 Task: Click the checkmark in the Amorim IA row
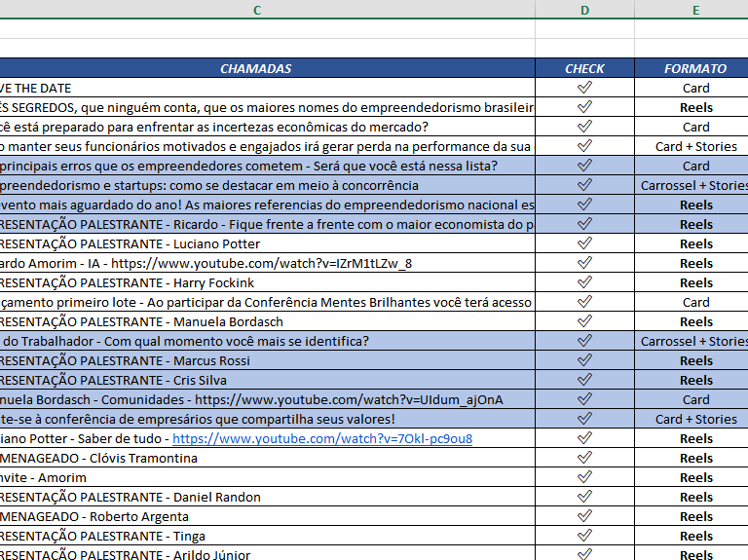pos(584,263)
